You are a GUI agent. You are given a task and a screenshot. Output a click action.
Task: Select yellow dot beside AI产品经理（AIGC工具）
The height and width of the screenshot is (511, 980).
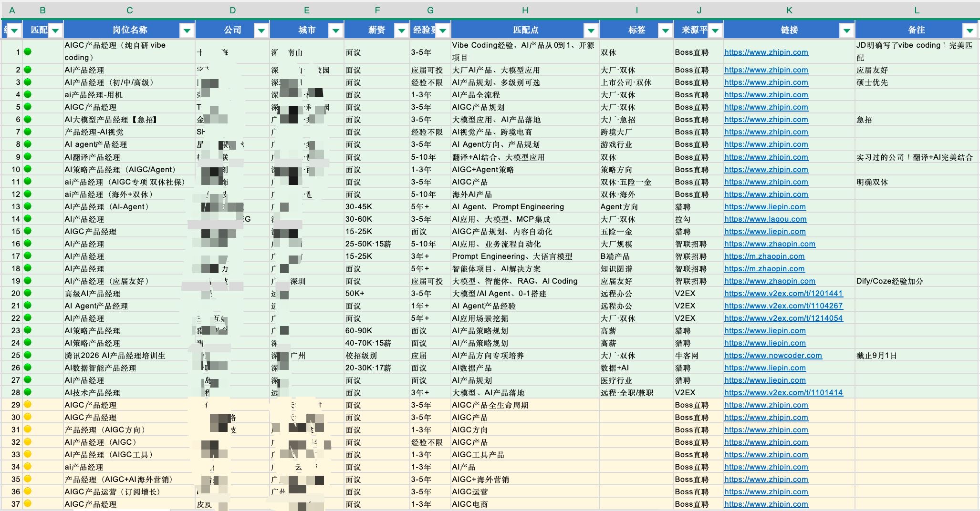coord(28,454)
